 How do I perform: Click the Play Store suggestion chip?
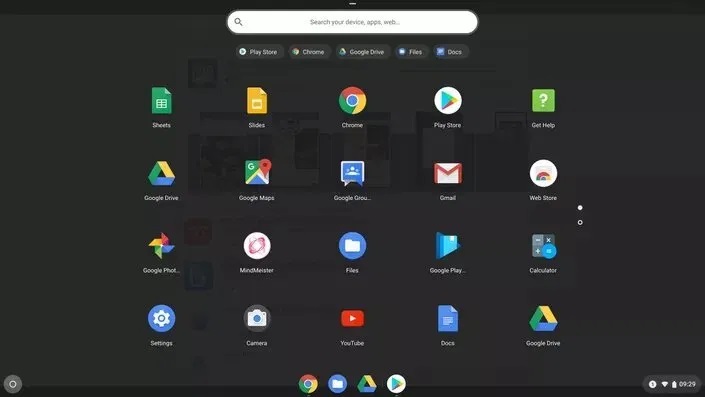(259, 52)
